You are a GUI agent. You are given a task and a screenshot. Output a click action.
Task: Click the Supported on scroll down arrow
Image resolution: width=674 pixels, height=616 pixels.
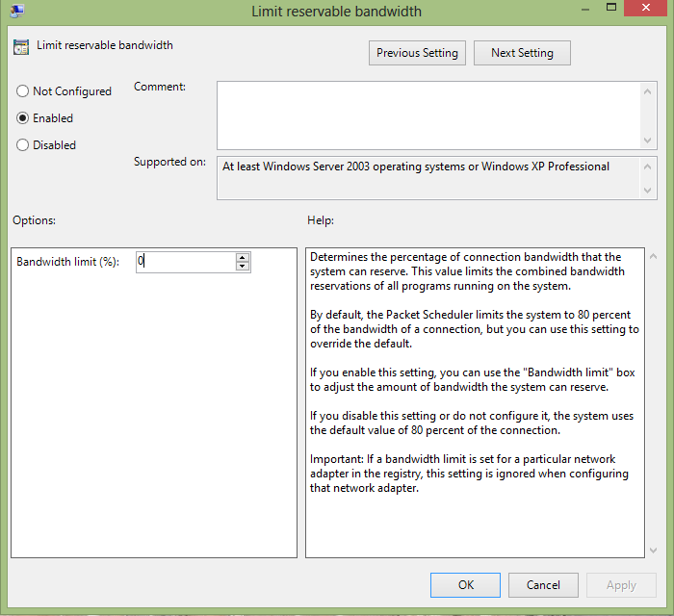[648, 190]
